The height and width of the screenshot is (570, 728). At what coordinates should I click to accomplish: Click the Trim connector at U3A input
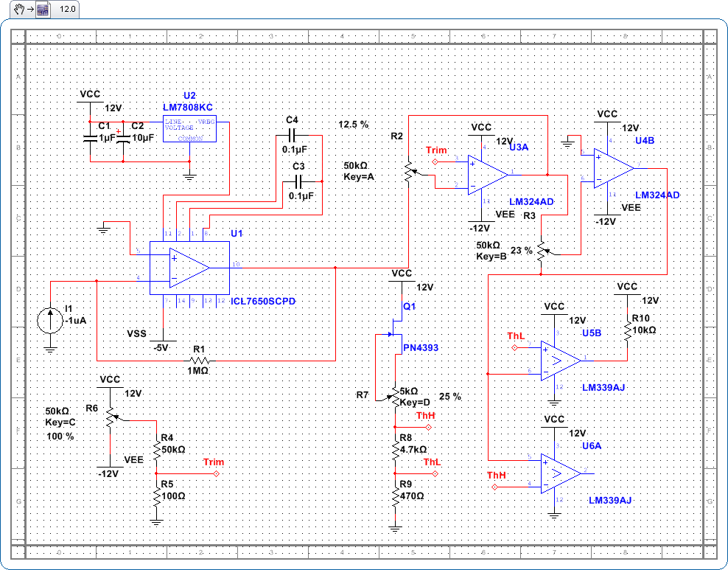tap(435, 161)
